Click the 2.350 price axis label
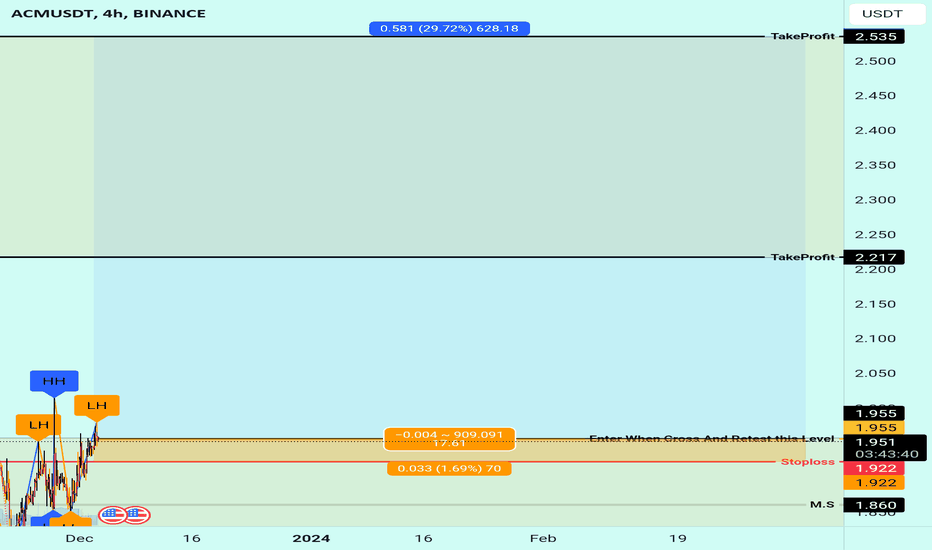This screenshot has width=932, height=550. (x=875, y=165)
